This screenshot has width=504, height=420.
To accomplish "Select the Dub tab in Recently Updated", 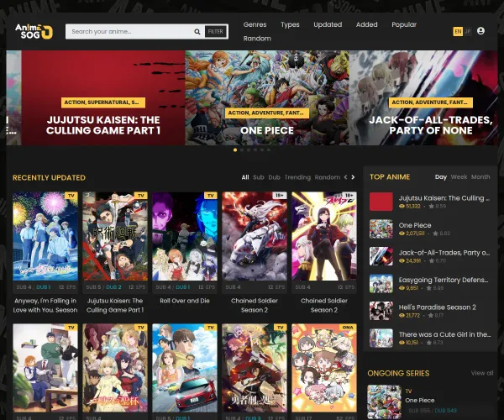I will click(274, 177).
